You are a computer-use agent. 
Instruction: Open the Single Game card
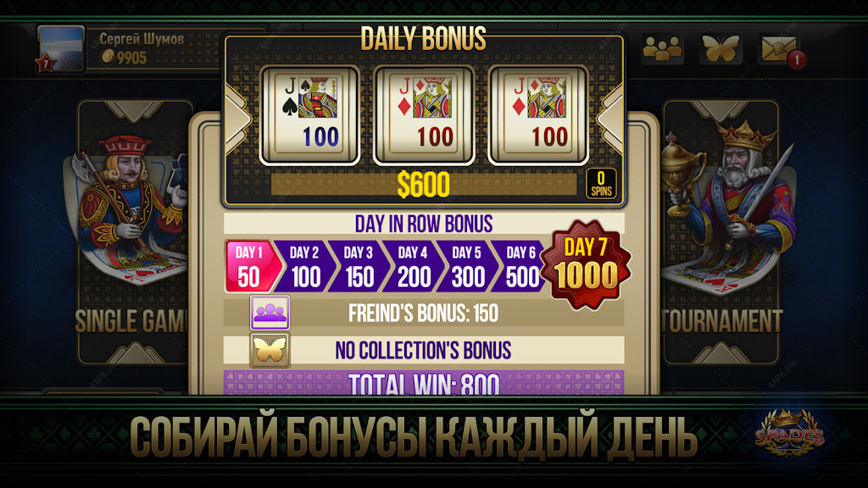point(135,232)
